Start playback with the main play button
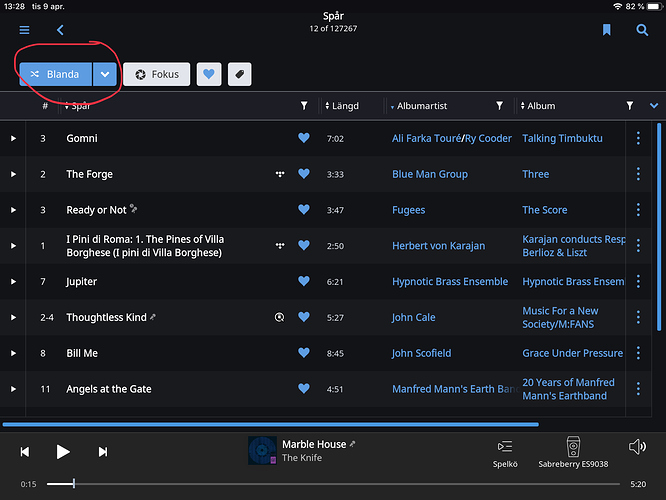Screen dimensions: 666x500 [x=63, y=452]
